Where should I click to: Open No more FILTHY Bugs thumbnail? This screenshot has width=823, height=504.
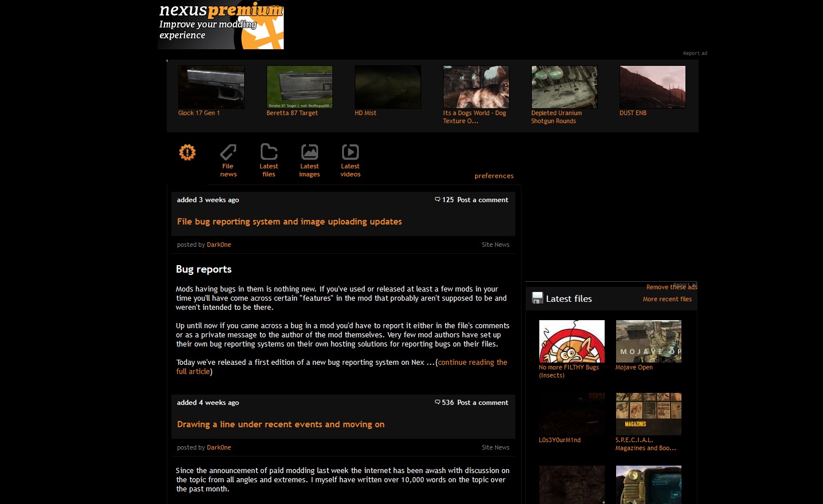click(572, 341)
